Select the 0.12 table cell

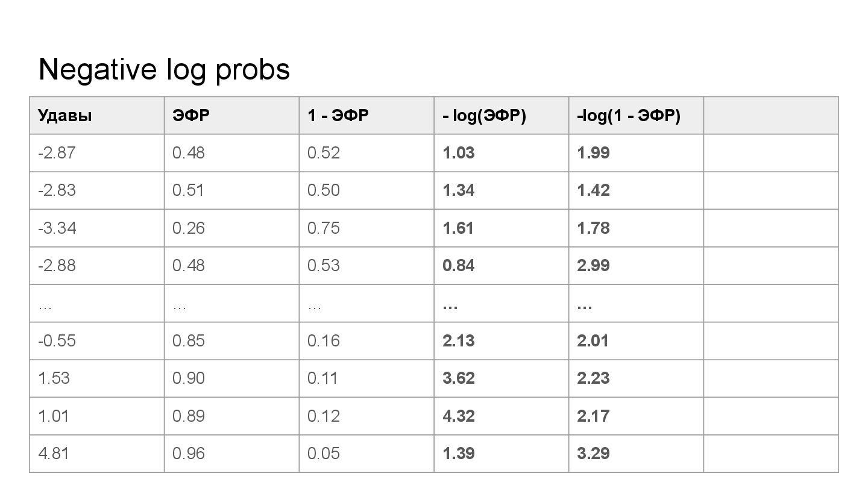click(x=324, y=416)
